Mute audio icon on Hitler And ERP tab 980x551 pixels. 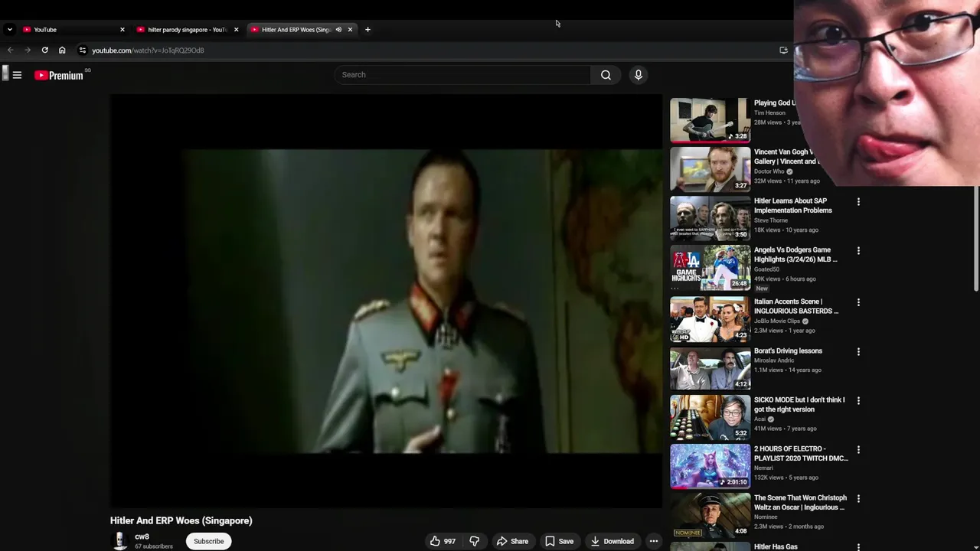tap(338, 30)
